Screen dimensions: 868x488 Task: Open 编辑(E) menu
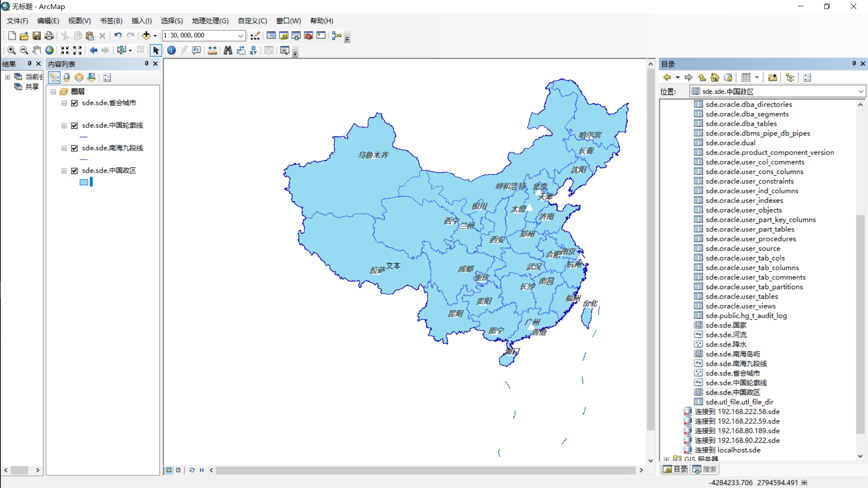click(x=48, y=21)
